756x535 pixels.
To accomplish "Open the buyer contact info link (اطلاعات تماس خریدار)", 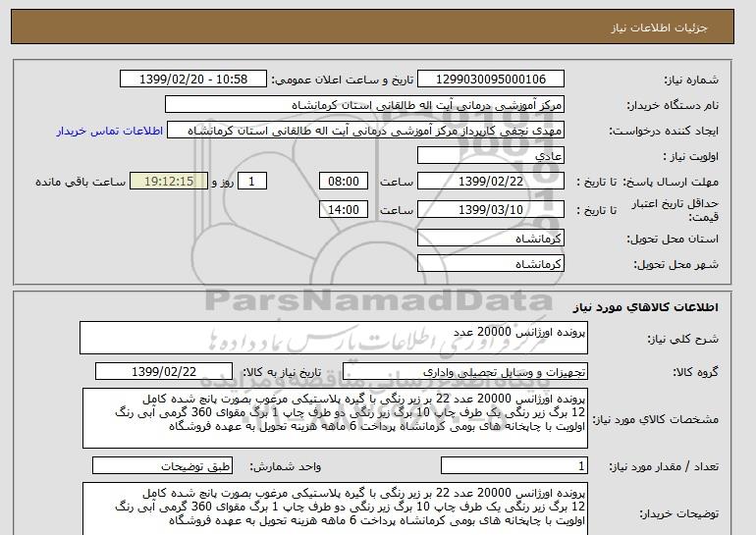I will (109, 131).
